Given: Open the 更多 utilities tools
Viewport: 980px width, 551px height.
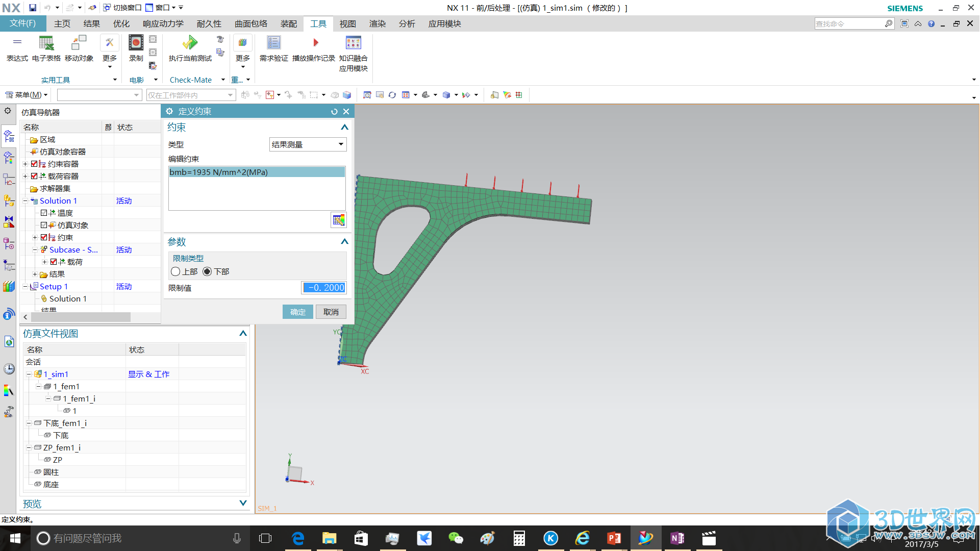Looking at the screenshot, I should (110, 51).
